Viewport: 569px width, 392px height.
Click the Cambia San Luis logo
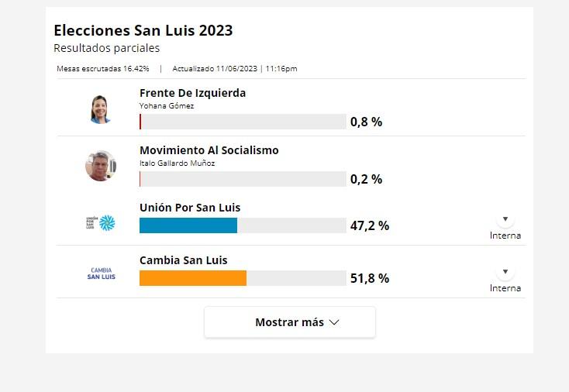[x=101, y=273]
